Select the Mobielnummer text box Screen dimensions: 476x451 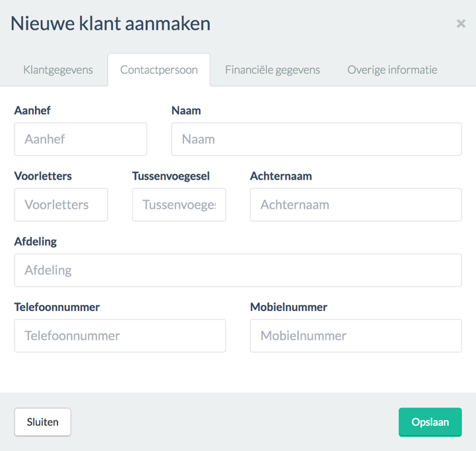pyautogui.click(x=355, y=335)
